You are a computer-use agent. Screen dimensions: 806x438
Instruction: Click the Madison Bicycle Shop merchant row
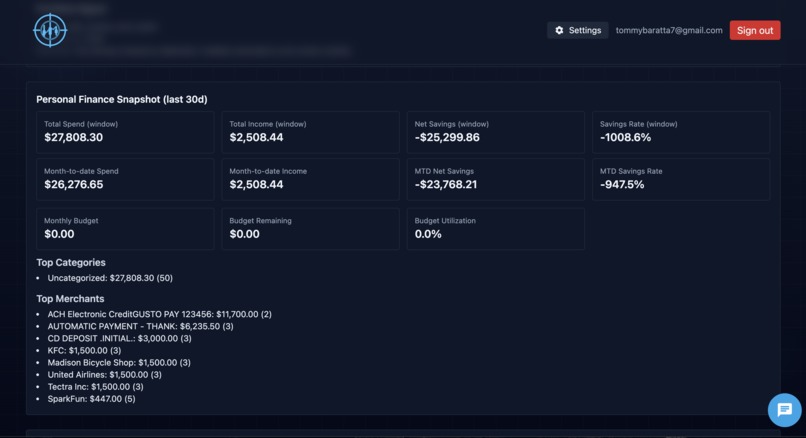pos(119,362)
